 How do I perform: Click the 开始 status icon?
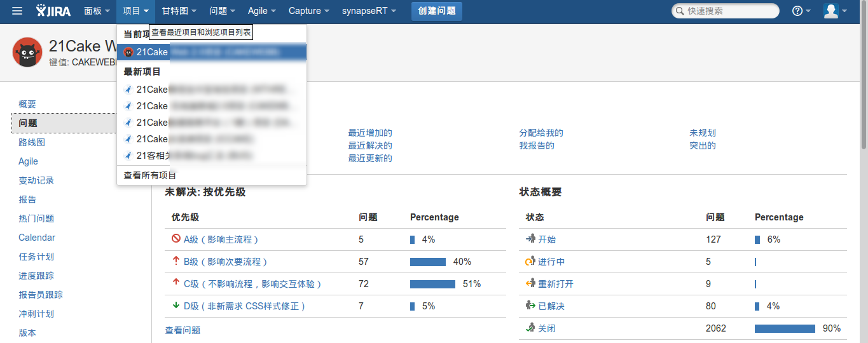[531, 239]
